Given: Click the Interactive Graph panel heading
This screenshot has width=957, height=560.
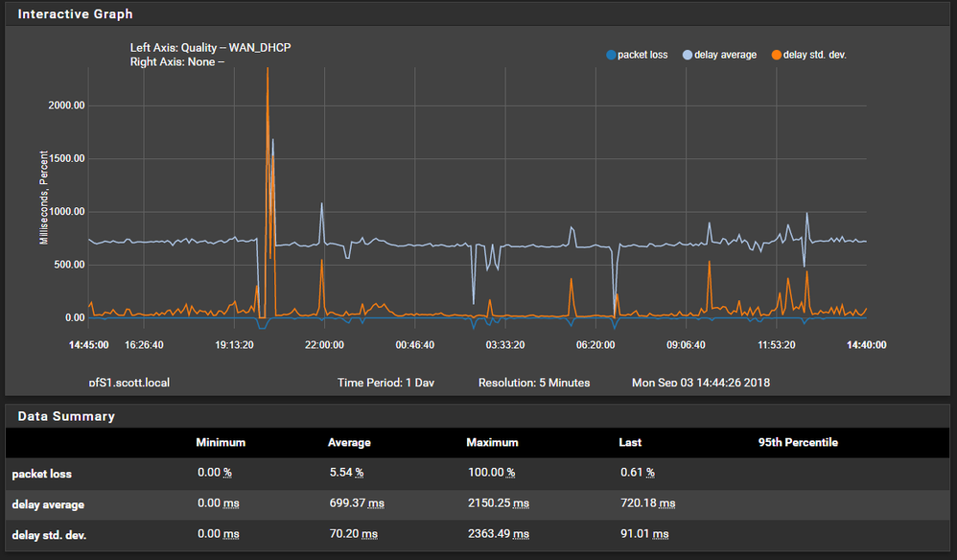Looking at the screenshot, I should (76, 14).
